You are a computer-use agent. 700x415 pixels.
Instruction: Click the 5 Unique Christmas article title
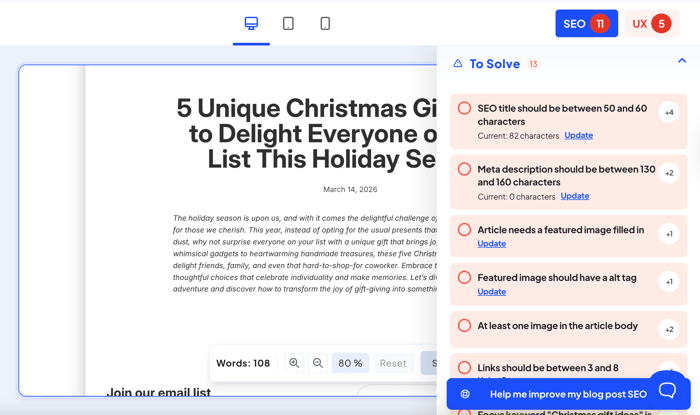click(x=306, y=133)
